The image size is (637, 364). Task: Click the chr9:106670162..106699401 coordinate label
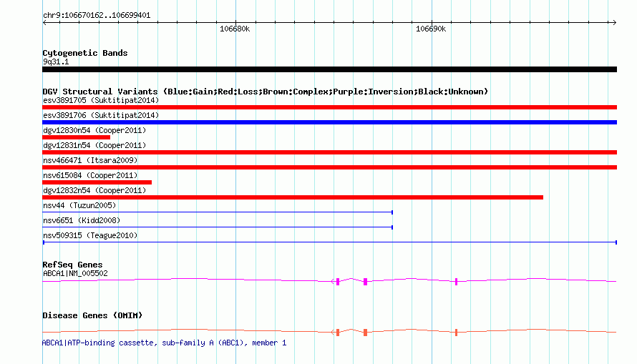point(97,16)
